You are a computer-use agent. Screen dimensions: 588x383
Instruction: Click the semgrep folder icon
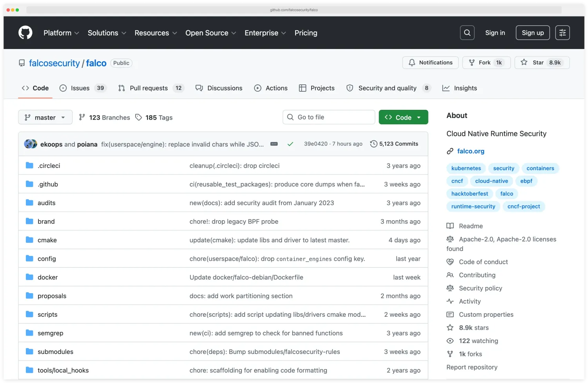coord(29,333)
